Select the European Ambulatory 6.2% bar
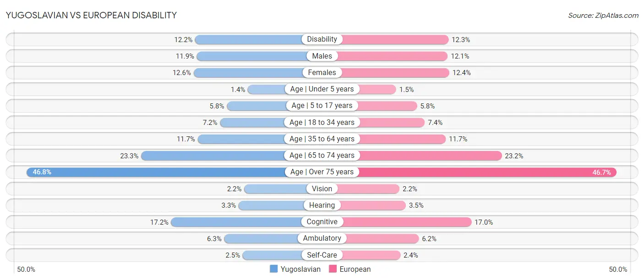This screenshot has height=280, width=644. point(383,238)
